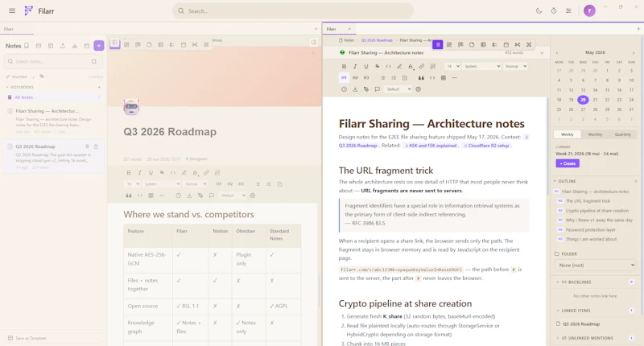
Task: Select kanban board icon in right pane toolbar
Action: 460,44
